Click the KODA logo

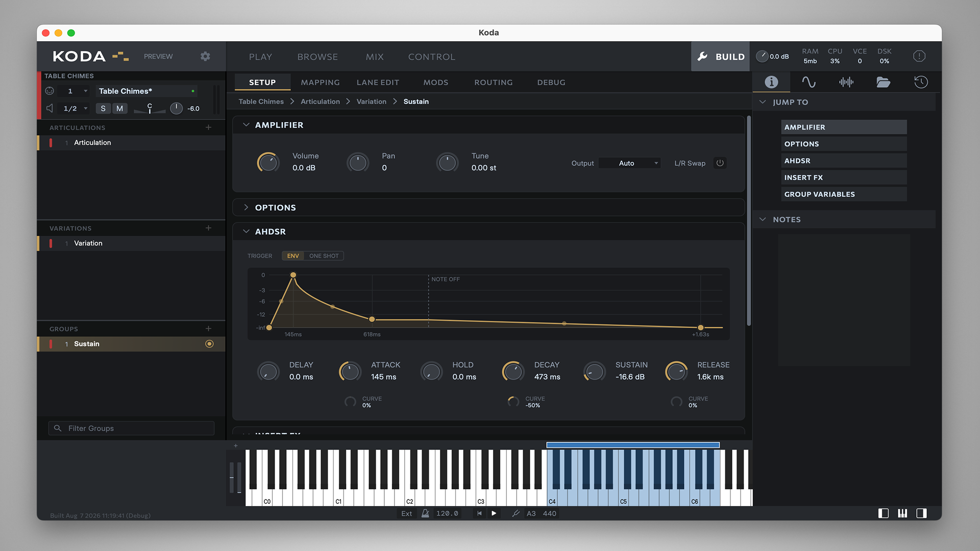91,56
